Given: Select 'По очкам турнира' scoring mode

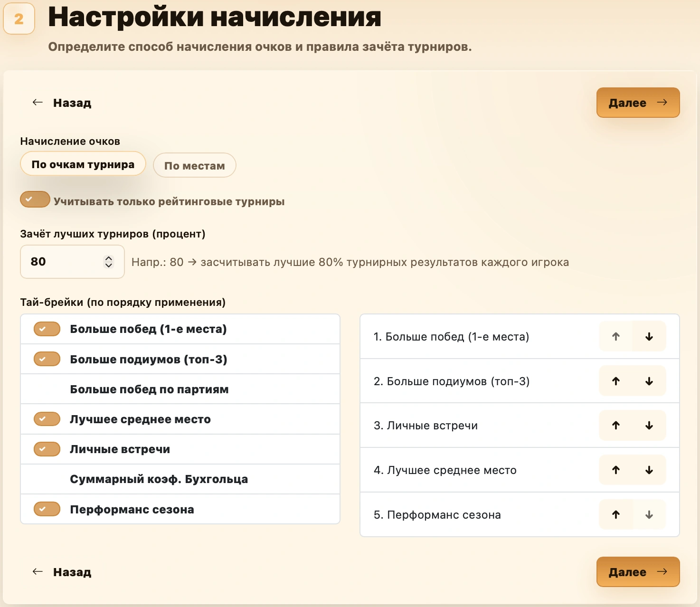Looking at the screenshot, I should (x=83, y=164).
